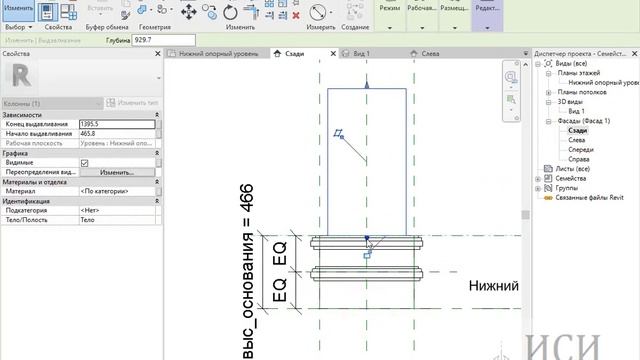
Task: Click the Листы (все) sheets icon
Action: tap(548, 169)
